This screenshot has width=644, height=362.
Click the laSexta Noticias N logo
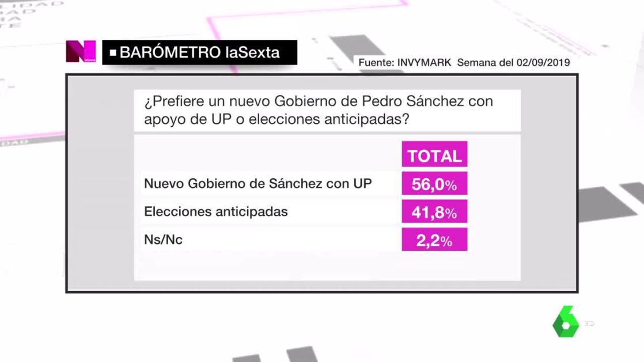point(81,52)
